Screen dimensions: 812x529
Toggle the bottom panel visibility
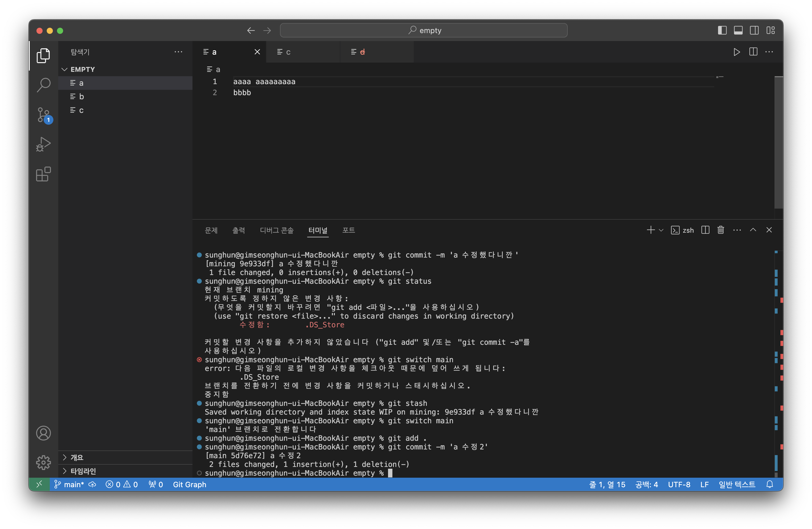pos(738,30)
